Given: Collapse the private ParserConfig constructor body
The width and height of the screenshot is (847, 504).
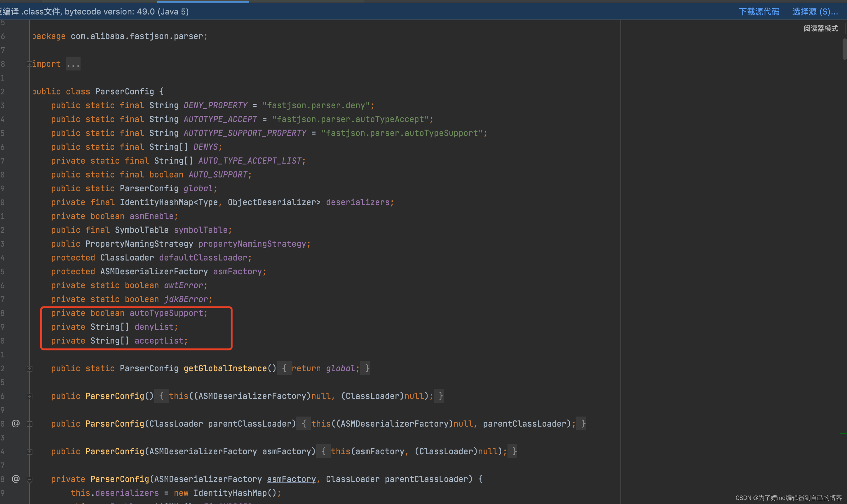Looking at the screenshot, I should click(x=30, y=479).
